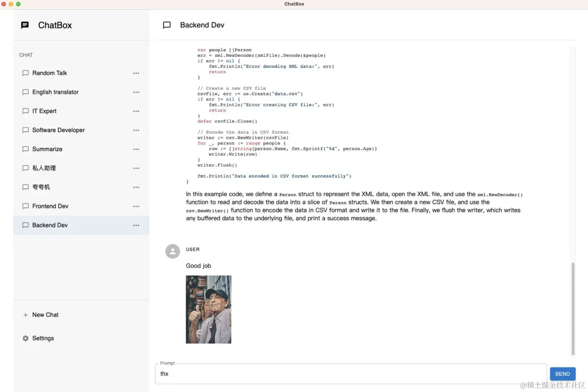This screenshot has height=392, width=588.
Task: Open the Frontend Dev chat
Action: point(81,206)
